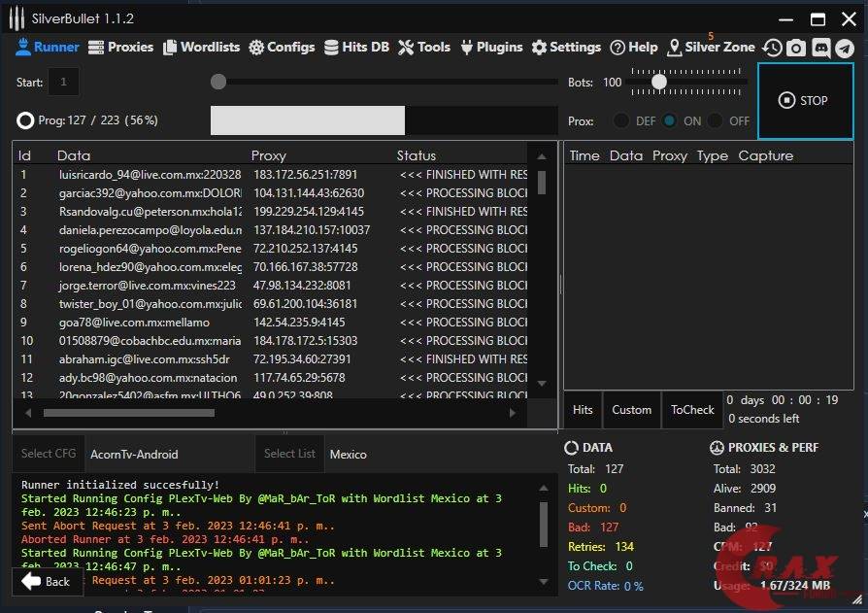Click proxy 117.74.65.29:5678
The image size is (868, 613).
(x=299, y=378)
